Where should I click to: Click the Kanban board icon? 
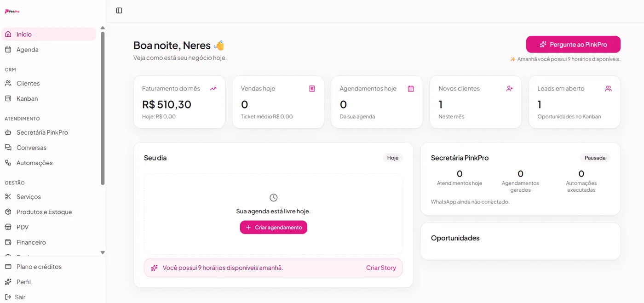click(x=8, y=98)
